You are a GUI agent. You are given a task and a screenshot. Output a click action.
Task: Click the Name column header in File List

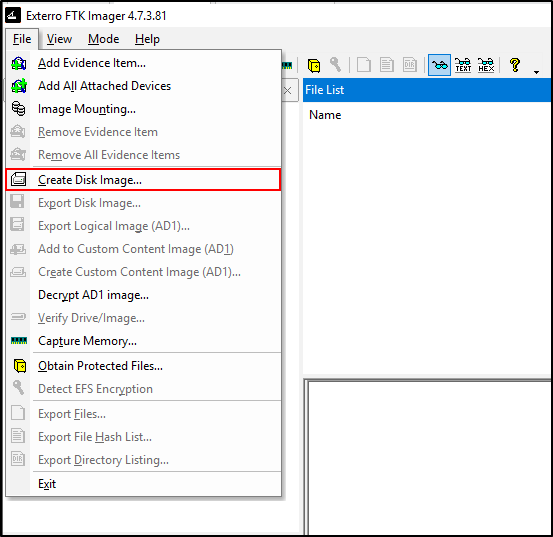325,115
